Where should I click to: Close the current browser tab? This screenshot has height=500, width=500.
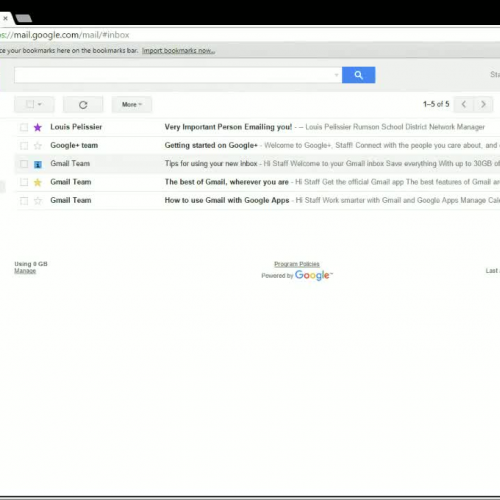5,18
